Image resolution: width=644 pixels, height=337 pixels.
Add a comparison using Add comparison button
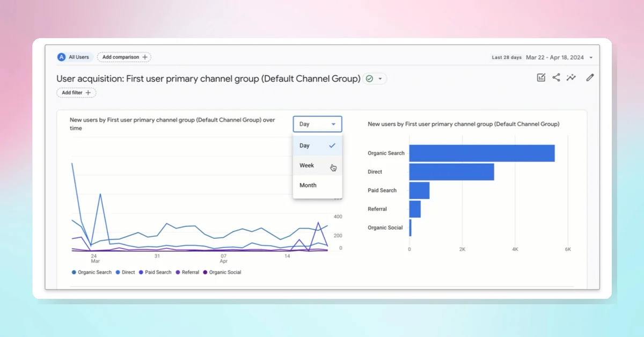point(124,57)
